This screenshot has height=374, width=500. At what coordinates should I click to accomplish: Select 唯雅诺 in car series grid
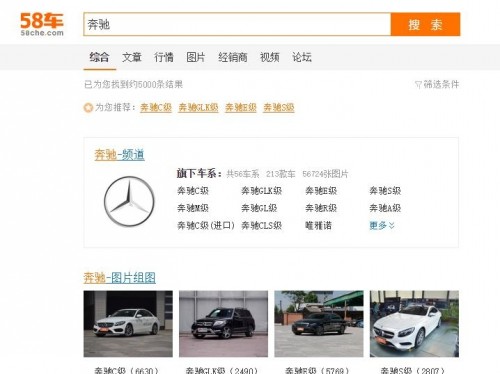pos(319,226)
